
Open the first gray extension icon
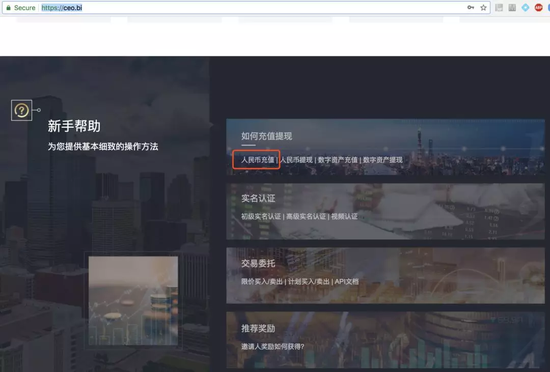[499, 7]
